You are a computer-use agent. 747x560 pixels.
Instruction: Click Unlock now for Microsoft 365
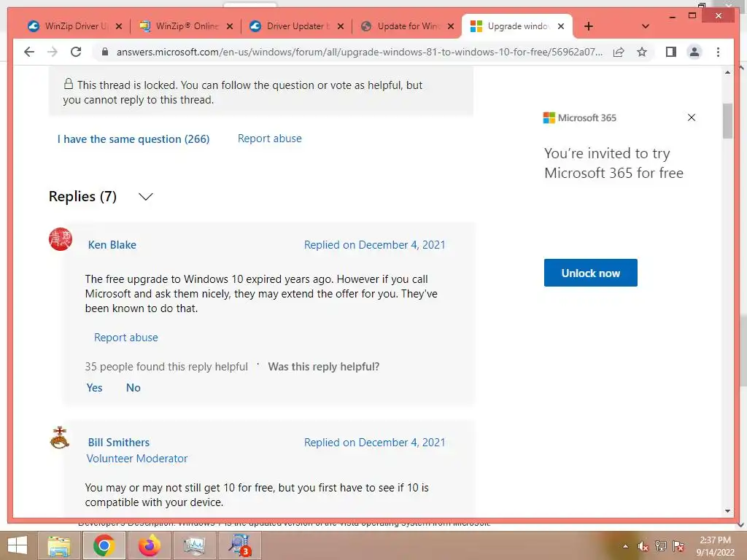tap(591, 273)
